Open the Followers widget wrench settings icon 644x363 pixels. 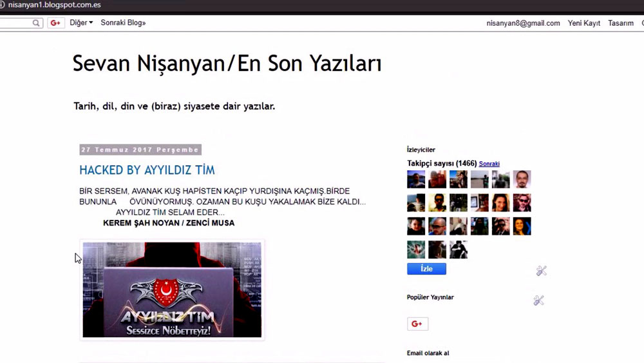pos(542,271)
